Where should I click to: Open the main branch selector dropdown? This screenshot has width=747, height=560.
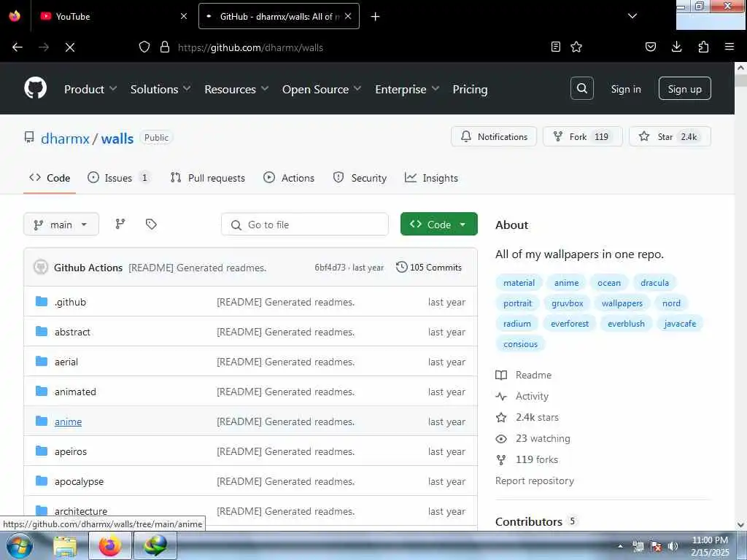coord(61,225)
